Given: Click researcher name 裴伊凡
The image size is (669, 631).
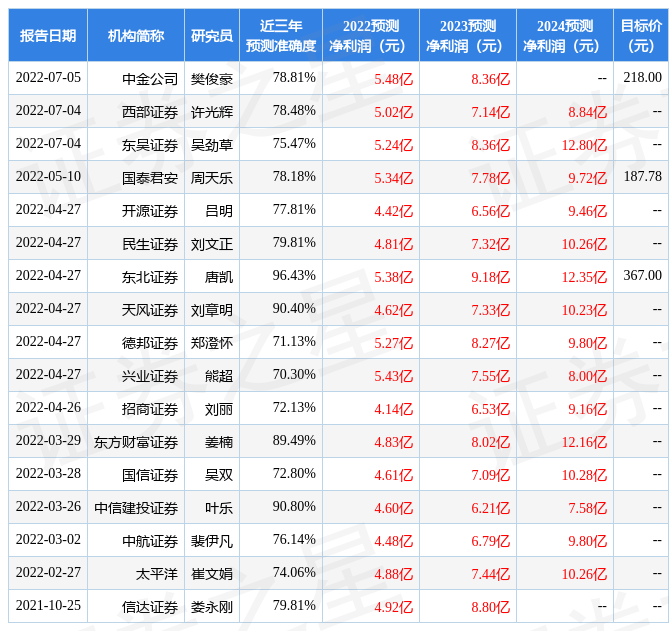Looking at the screenshot, I should pos(212,541).
